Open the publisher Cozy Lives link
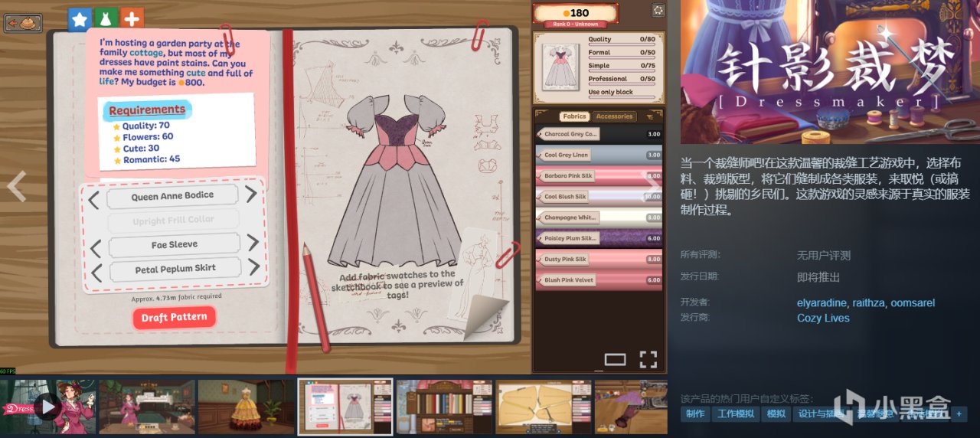Screen dimensions: 980x438 (x=823, y=318)
